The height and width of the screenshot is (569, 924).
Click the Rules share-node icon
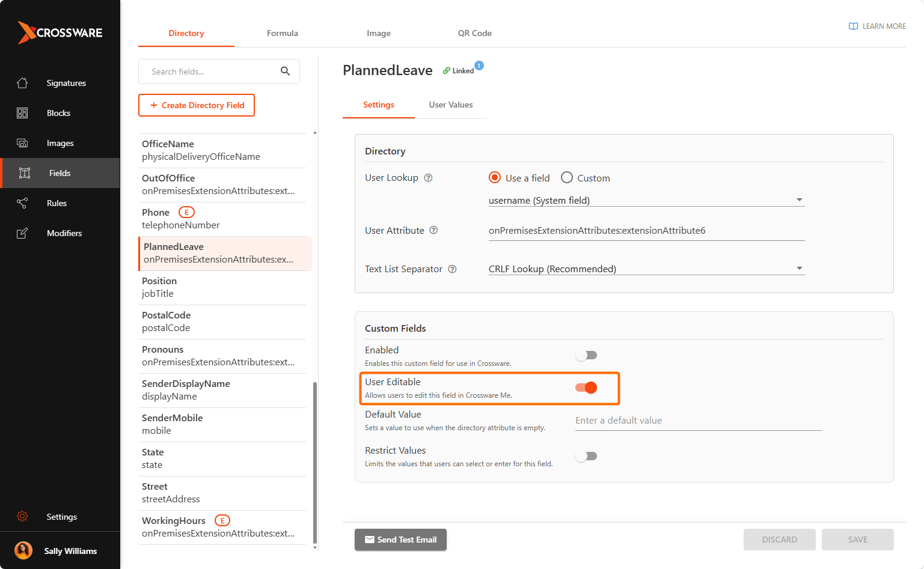(22, 203)
